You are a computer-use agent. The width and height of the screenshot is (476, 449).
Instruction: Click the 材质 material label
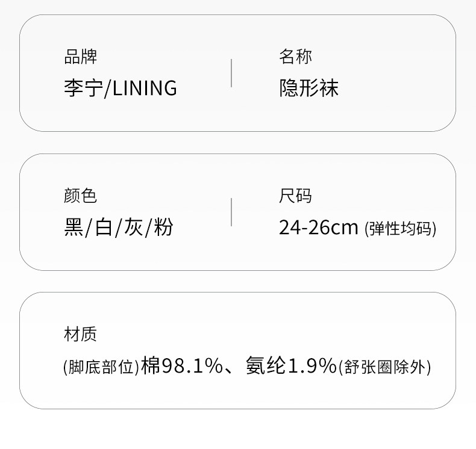pos(80,334)
